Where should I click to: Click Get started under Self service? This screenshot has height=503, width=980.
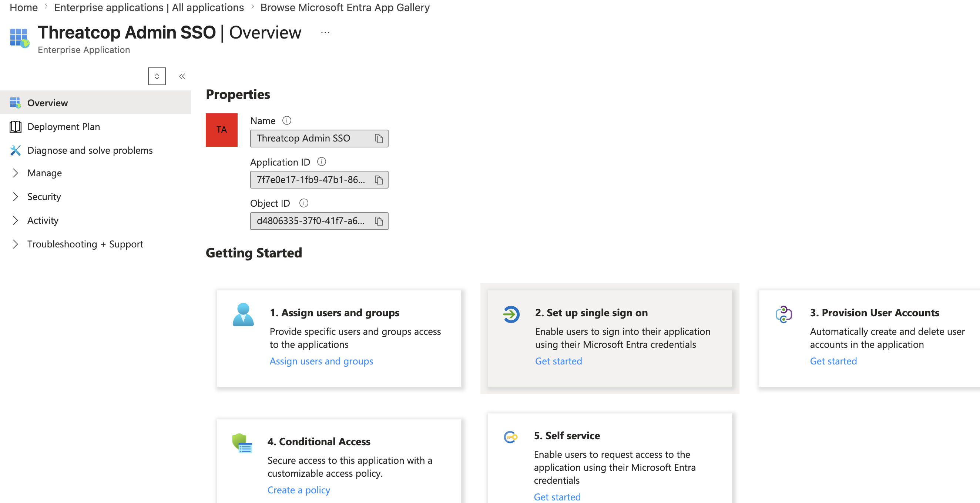557,497
